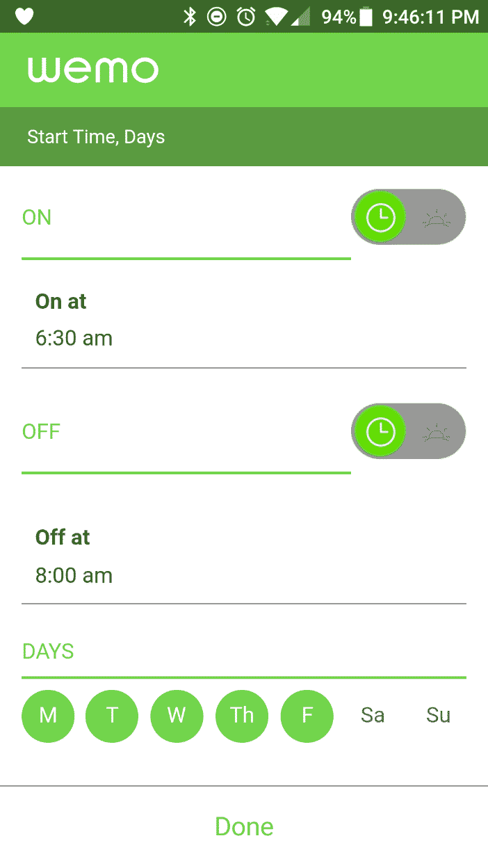This screenshot has width=488, height=868.
Task: Tap the Wi-Fi signal status icon
Action: 276,17
